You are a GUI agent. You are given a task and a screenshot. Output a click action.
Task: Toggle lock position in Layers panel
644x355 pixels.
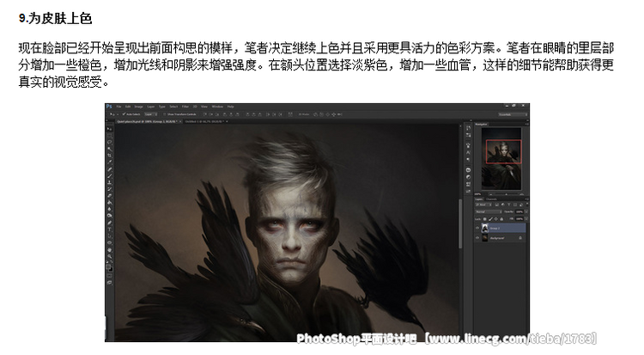click(495, 219)
